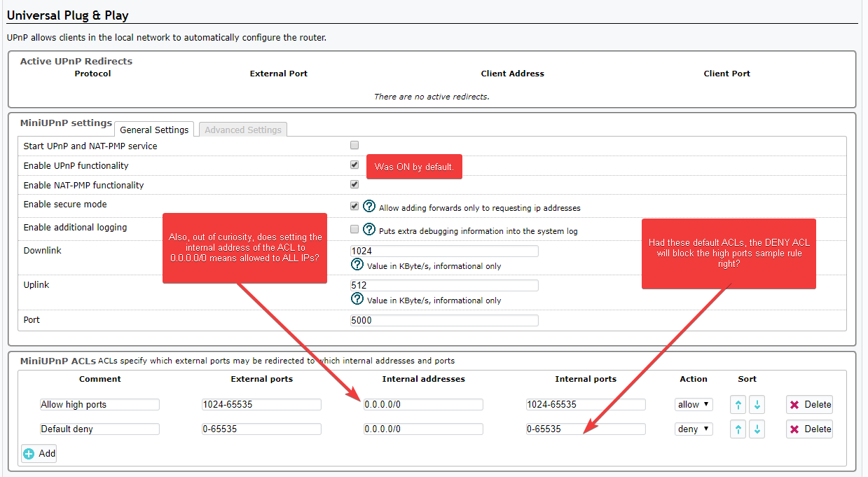
Task: Delete the Default deny ACL
Action: click(809, 429)
